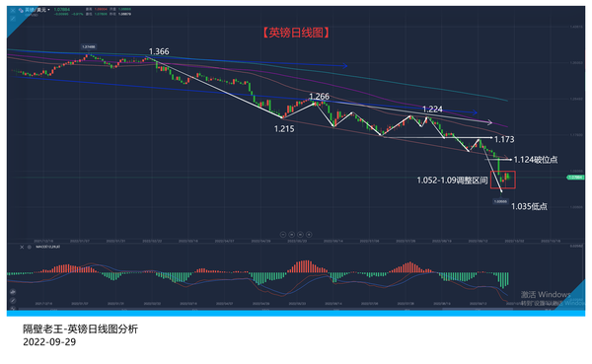Click the pencil edit icon under the top-left X

point(13,18)
